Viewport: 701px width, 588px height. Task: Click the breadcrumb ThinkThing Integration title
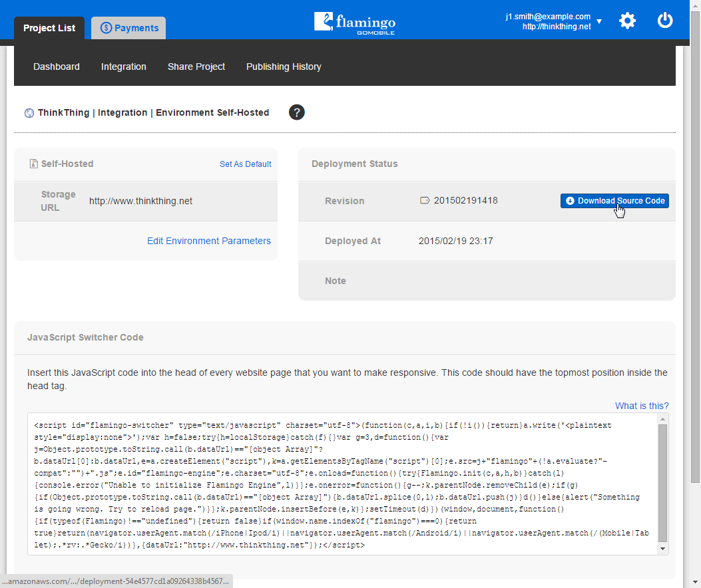coord(153,112)
